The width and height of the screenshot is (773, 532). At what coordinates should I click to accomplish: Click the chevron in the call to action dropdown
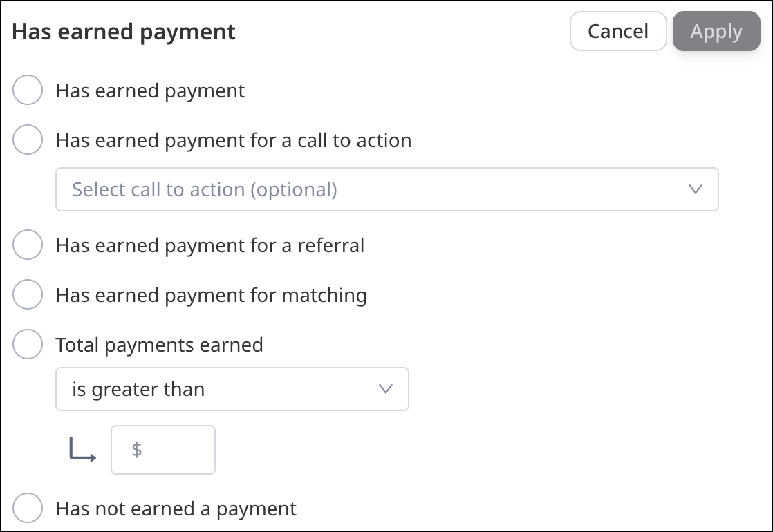[696, 189]
